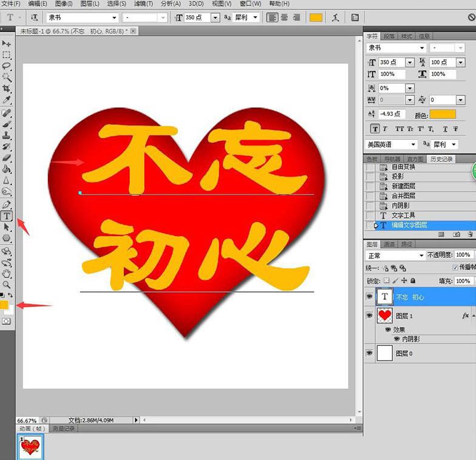The width and height of the screenshot is (476, 460).
Task: Click baseline shift -4.93 点 field
Action: [392, 114]
